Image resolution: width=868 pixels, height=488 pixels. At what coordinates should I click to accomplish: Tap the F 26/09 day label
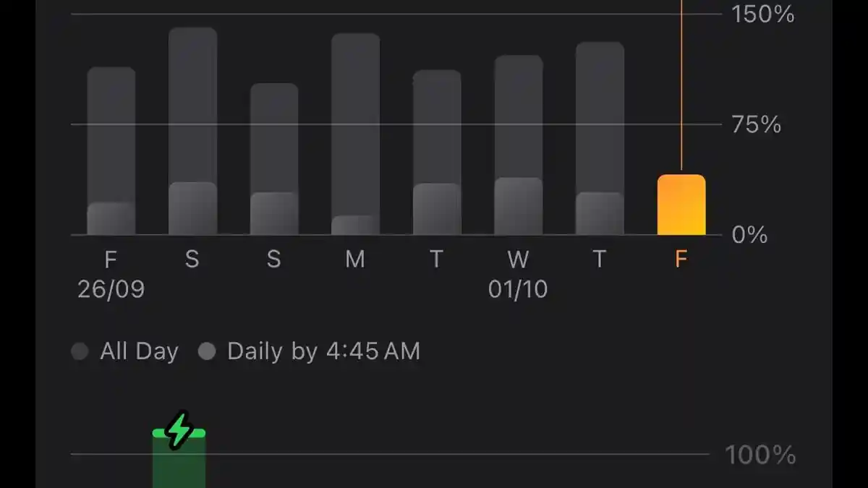111,275
